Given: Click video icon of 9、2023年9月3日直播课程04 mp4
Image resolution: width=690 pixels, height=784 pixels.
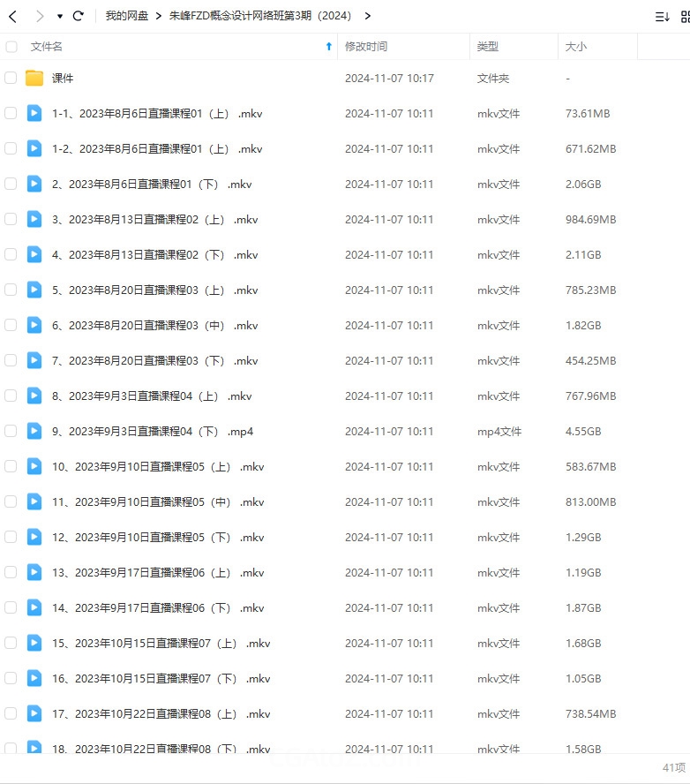Looking at the screenshot, I should click(34, 431).
